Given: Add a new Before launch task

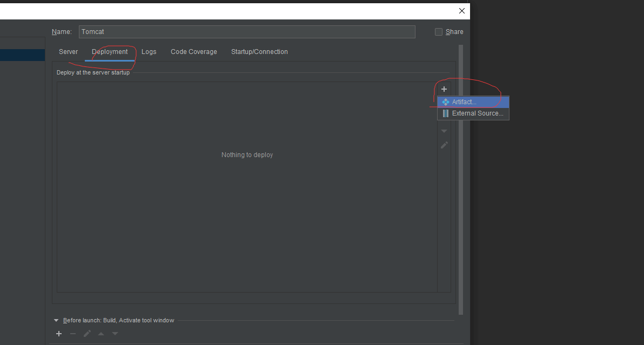Looking at the screenshot, I should (x=59, y=334).
